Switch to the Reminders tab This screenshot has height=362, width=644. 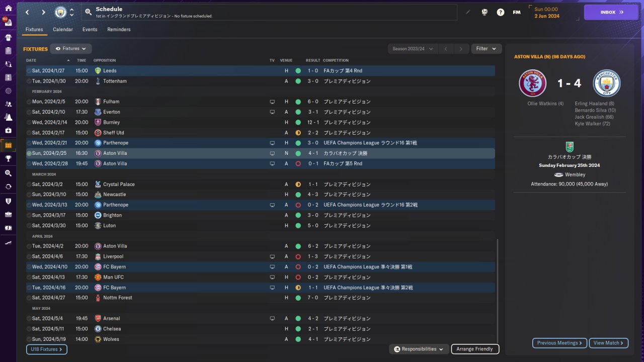click(119, 30)
